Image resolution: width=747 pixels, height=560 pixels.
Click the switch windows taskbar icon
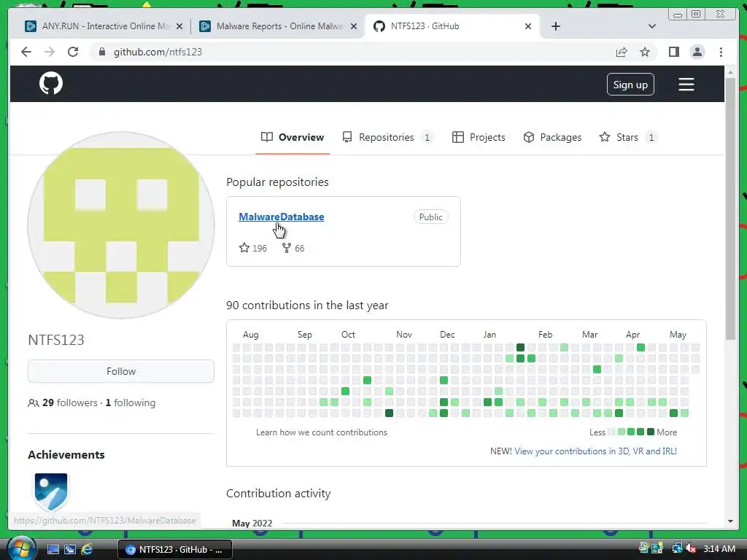pyautogui.click(x=70, y=550)
